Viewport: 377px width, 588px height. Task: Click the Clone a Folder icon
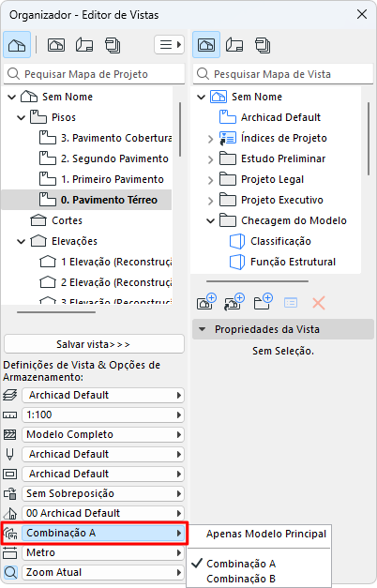pyautogui.click(x=234, y=302)
